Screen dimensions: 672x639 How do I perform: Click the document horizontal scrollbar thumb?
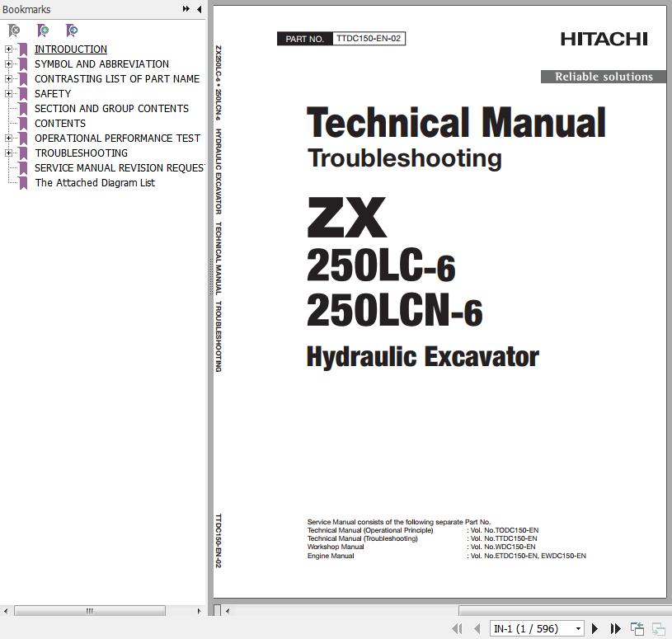[x=565, y=611]
